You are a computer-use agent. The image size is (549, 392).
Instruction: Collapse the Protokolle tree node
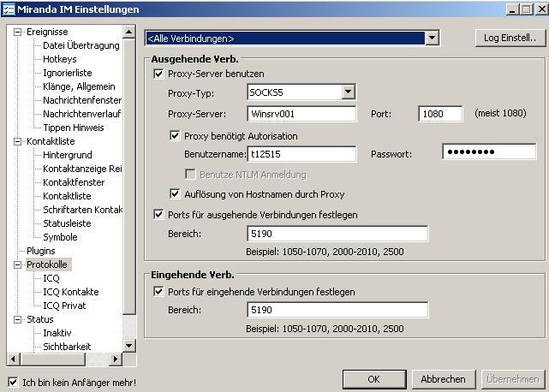click(17, 265)
